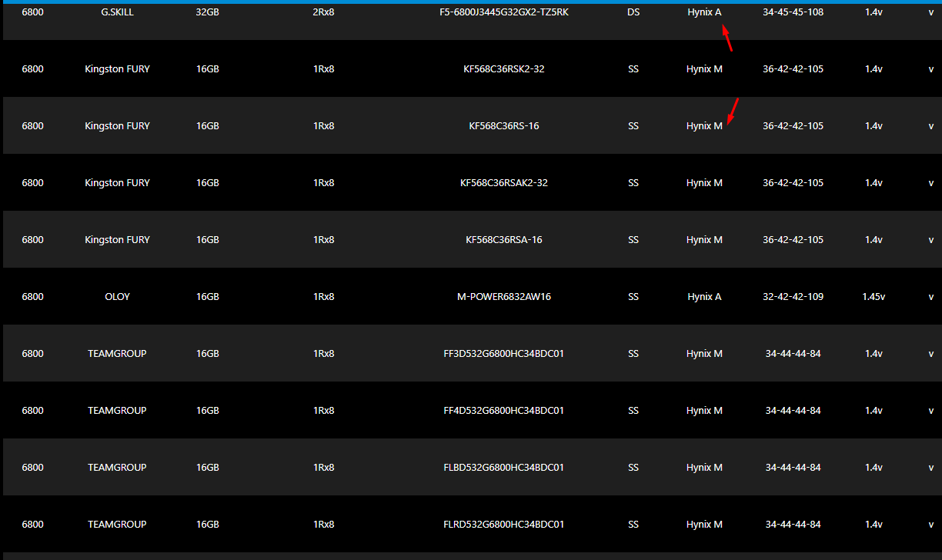
Task: Click 16GB in the KF568C36RS-16 row
Action: pos(208,126)
